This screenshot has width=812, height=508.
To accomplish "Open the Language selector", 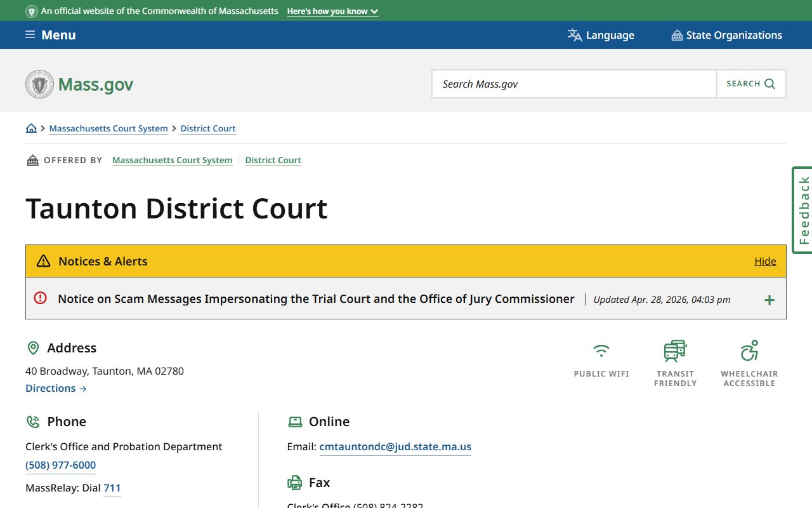I will tap(601, 35).
